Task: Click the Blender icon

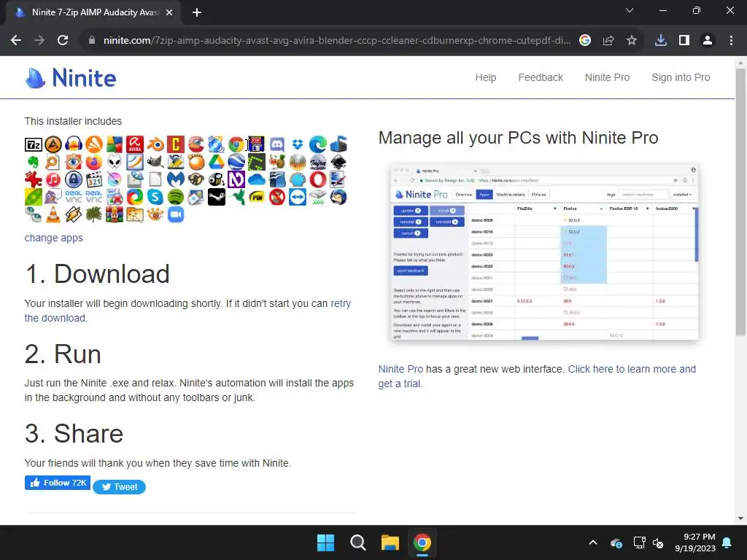Action: 155,144
